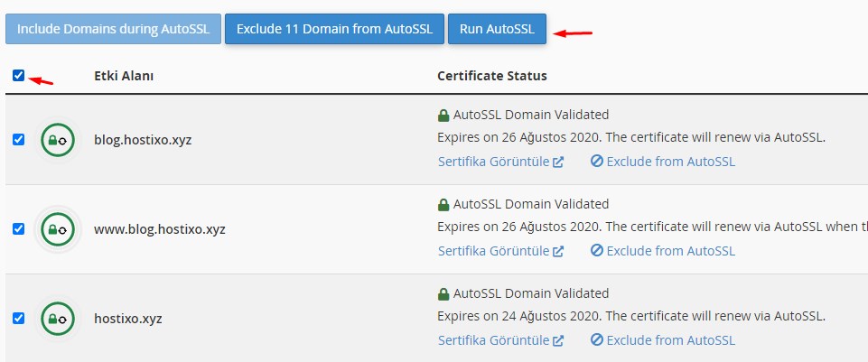Select the blog.hostixo.xyz domain name
Screen dimensions: 868x362
[143, 140]
